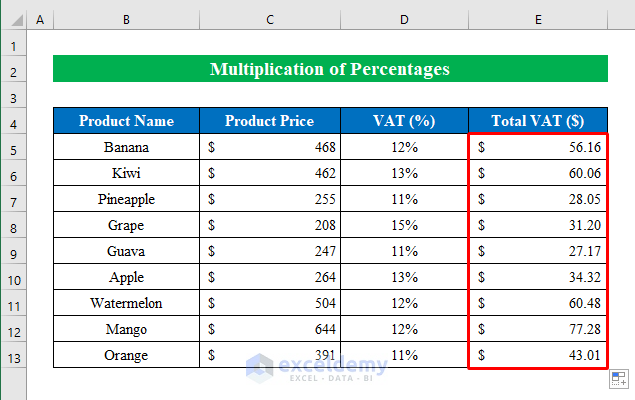The height and width of the screenshot is (400, 635).
Task: Select the price cell showing 247
Action: [x=270, y=251]
